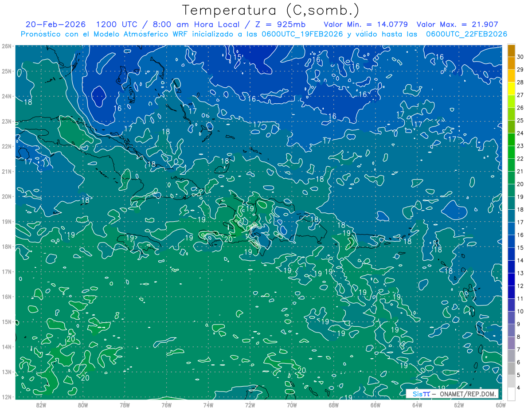Click the 16N latitude axis label

(6, 297)
